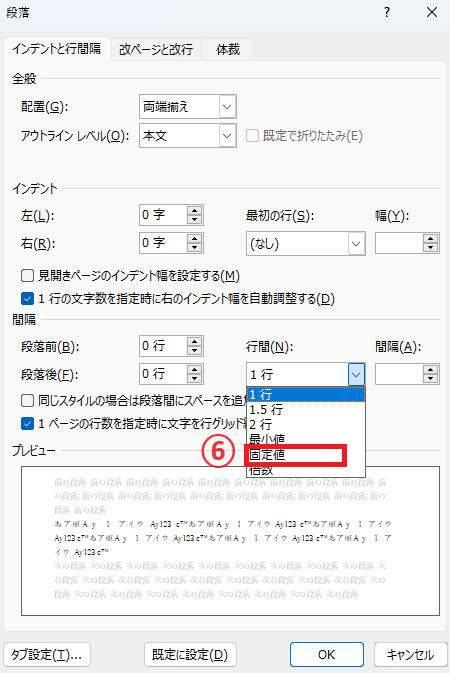
Task: Increase the 幅 value with up arrow
Action: click(x=430, y=239)
